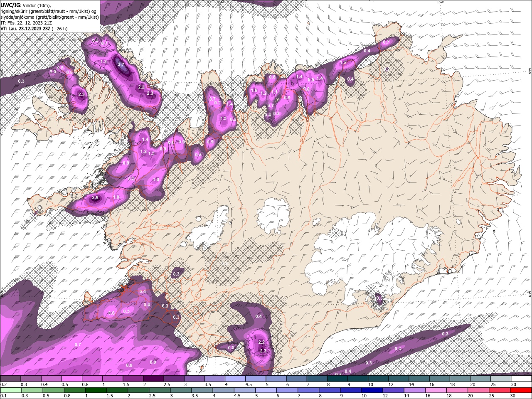
Task: Pick lower scale bright red swatch after 30
Action: [521, 390]
